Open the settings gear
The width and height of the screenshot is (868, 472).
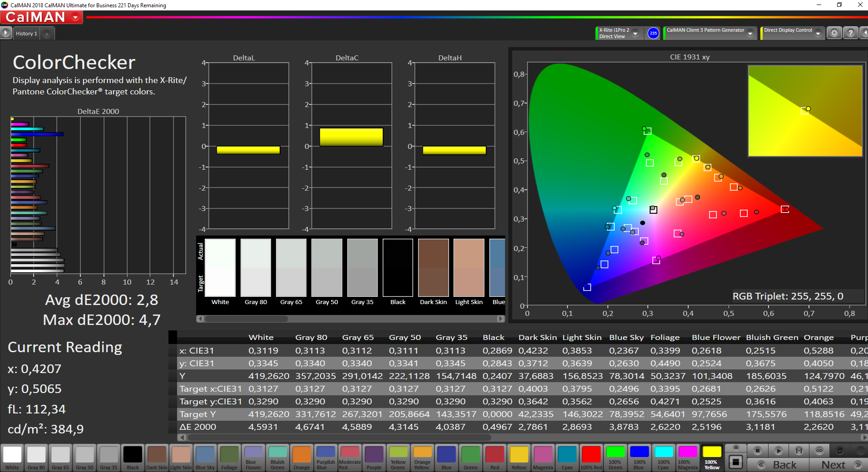coord(834,33)
